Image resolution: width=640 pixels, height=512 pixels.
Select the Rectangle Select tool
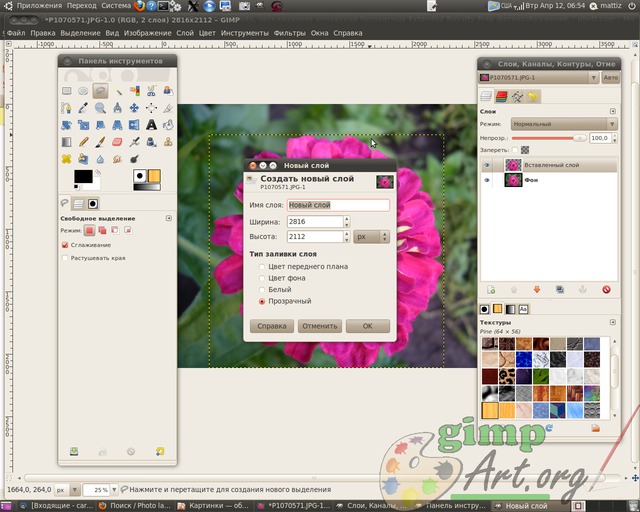click(67, 91)
